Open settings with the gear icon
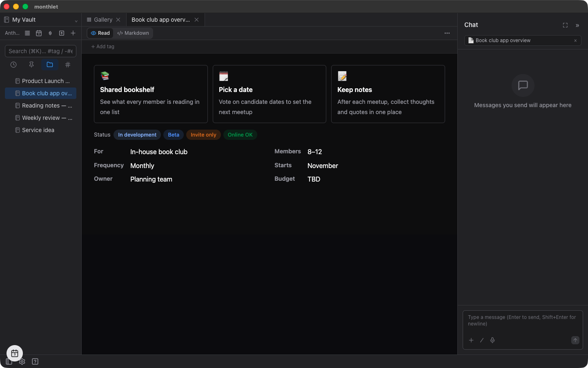Screen dimensions: 588x368 [x=22, y=361]
